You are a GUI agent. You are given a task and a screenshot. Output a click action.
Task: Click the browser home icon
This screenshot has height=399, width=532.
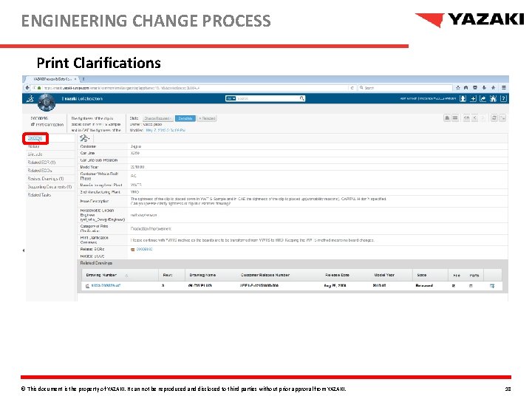[494, 87]
